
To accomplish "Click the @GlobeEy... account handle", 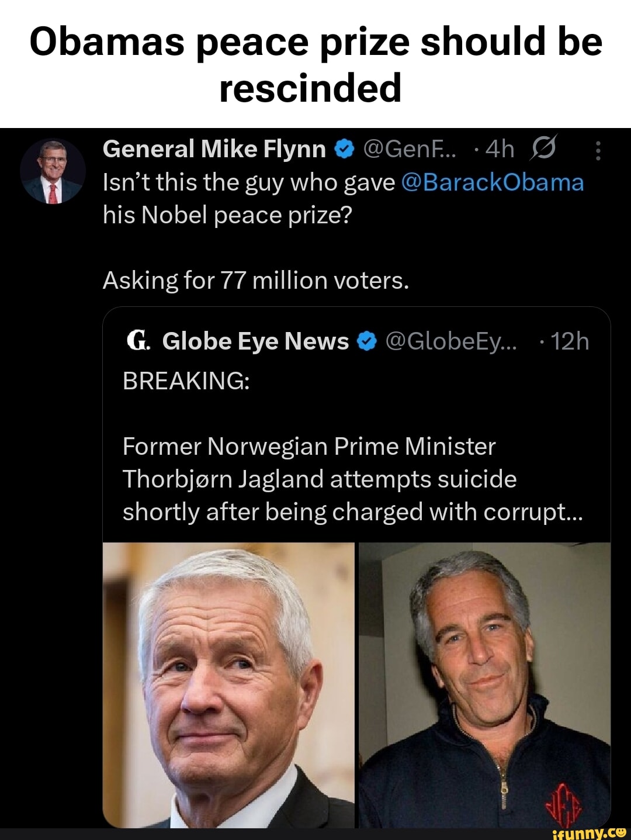I will tap(451, 341).
